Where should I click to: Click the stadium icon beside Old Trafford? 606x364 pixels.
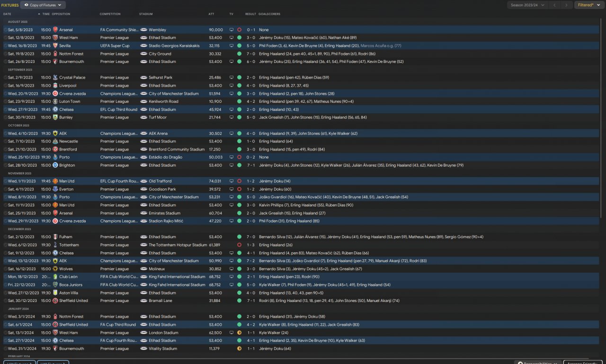point(144,181)
